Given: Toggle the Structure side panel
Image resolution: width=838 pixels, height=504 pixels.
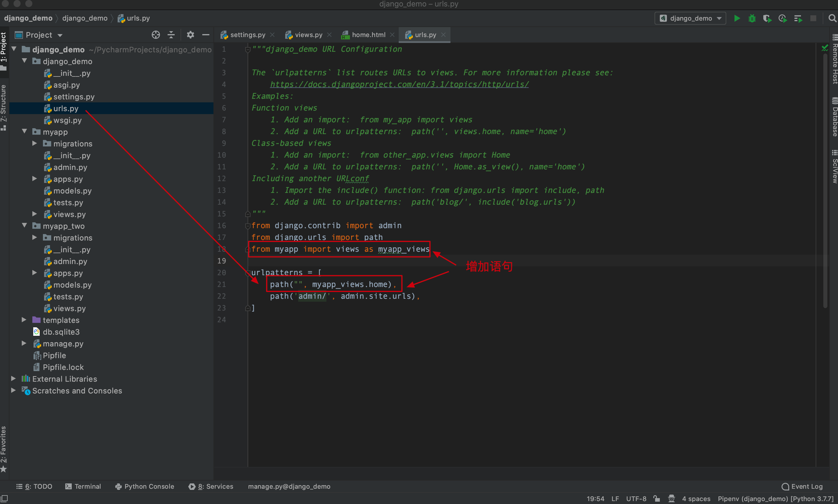Looking at the screenshot, I should (x=4, y=107).
